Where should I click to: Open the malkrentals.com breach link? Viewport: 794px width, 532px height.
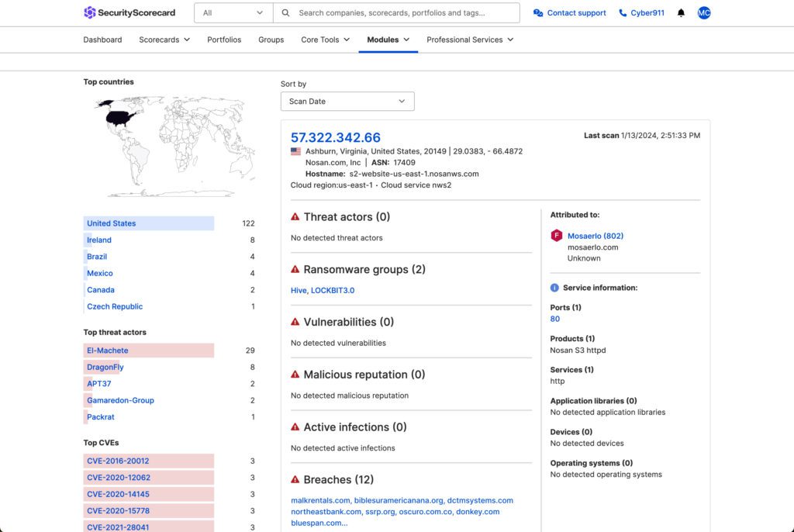[x=320, y=500]
